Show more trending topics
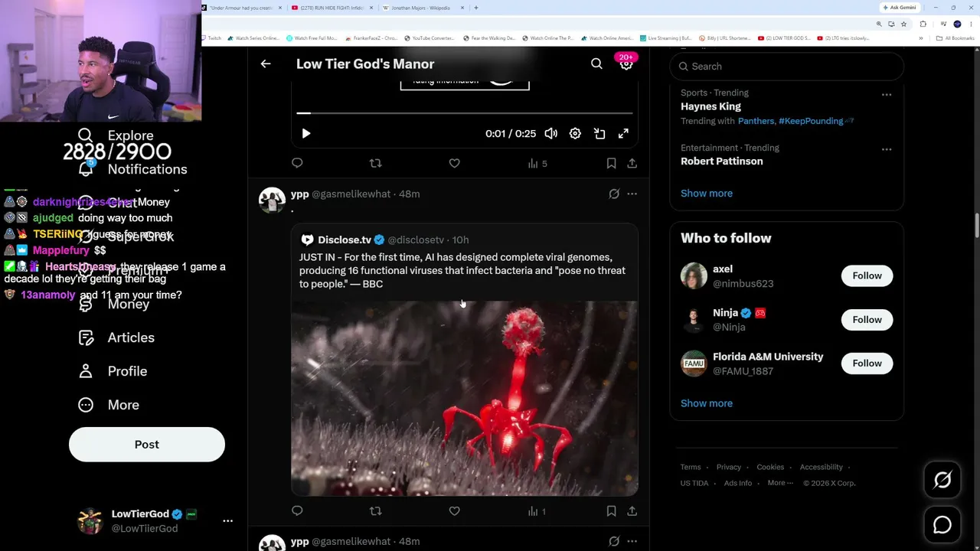This screenshot has height=551, width=980. click(x=707, y=193)
